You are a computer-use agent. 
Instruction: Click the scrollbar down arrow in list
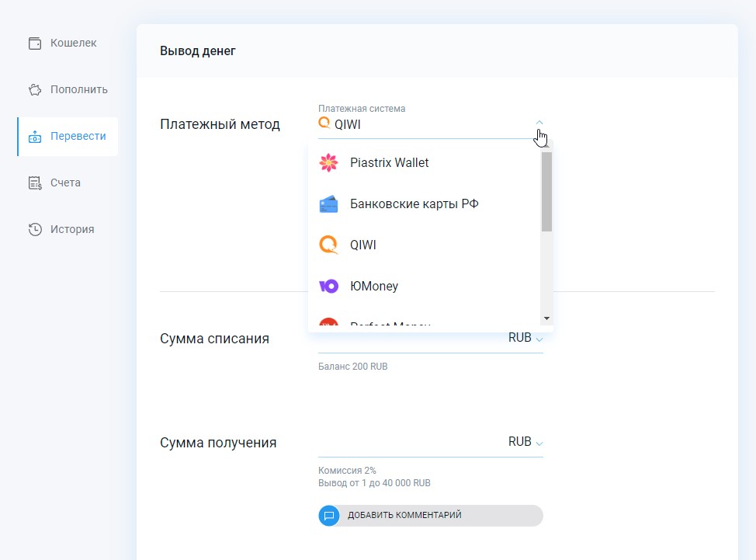546,318
